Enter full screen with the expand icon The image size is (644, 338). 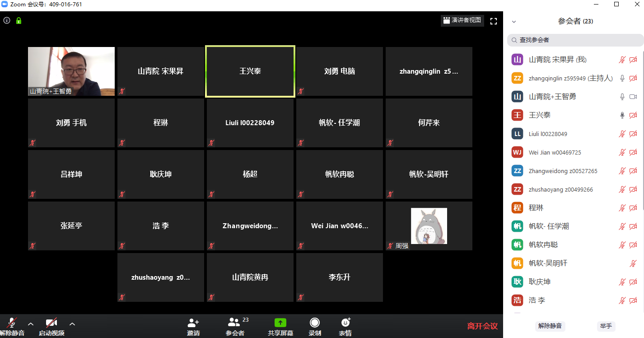coord(494,21)
